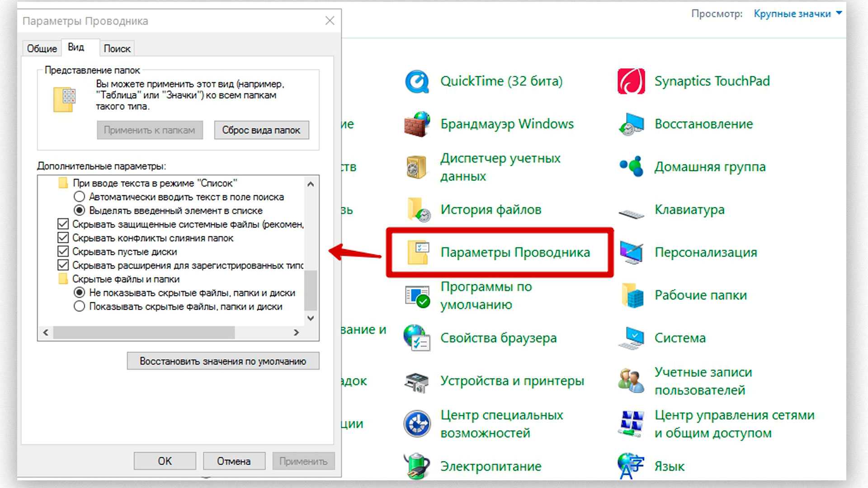Click the Параметры Проводника folder icon
The image size is (868, 488).
coord(418,253)
